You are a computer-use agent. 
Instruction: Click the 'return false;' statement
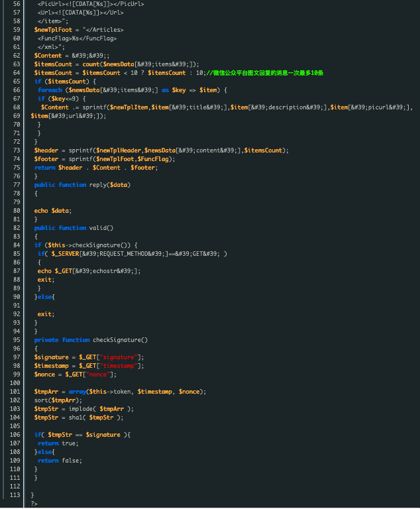click(x=60, y=461)
